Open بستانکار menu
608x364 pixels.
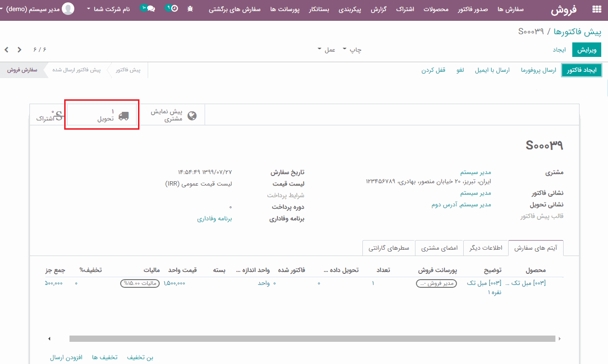pos(319,9)
